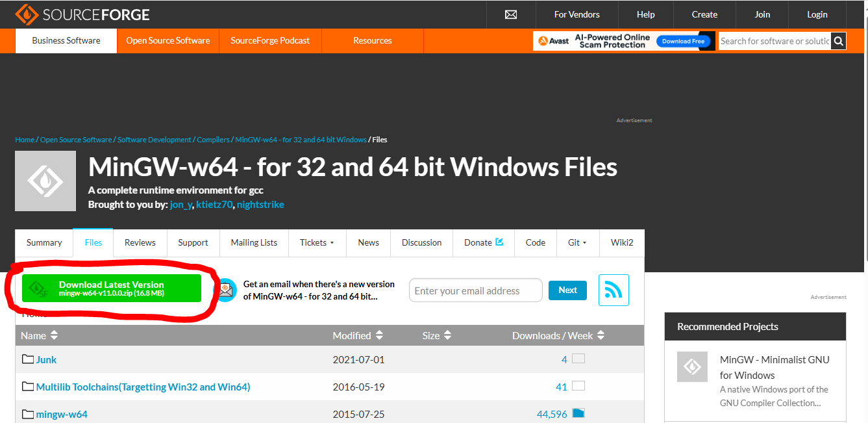
Task: Go to the Mailing Lists tab
Action: click(254, 242)
